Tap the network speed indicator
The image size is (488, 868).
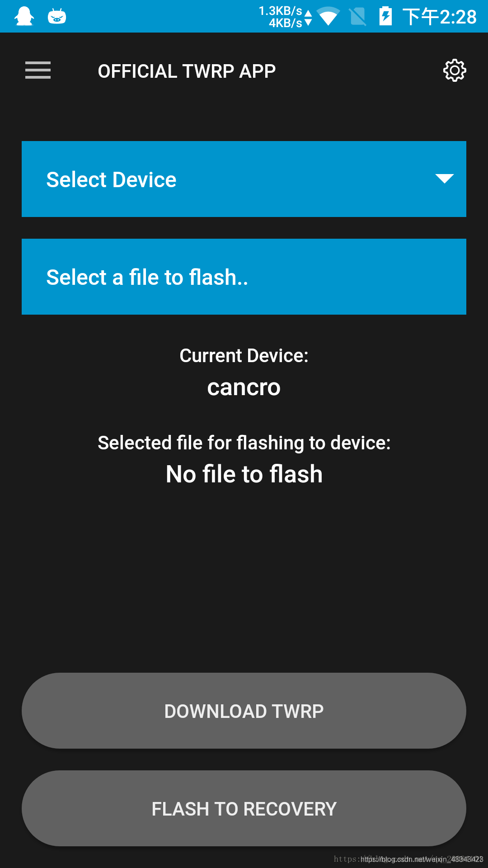[x=285, y=17]
